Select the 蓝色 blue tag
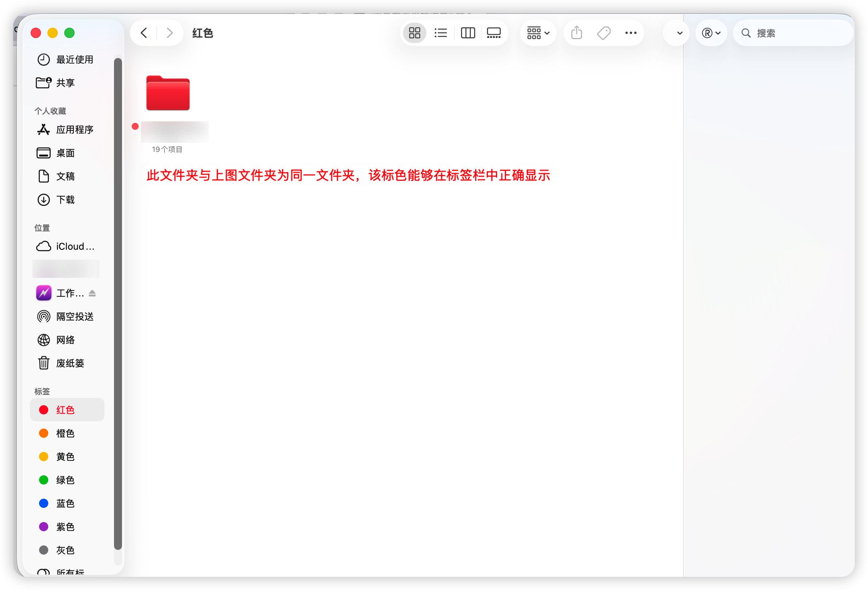The height and width of the screenshot is (590, 868). coord(65,503)
